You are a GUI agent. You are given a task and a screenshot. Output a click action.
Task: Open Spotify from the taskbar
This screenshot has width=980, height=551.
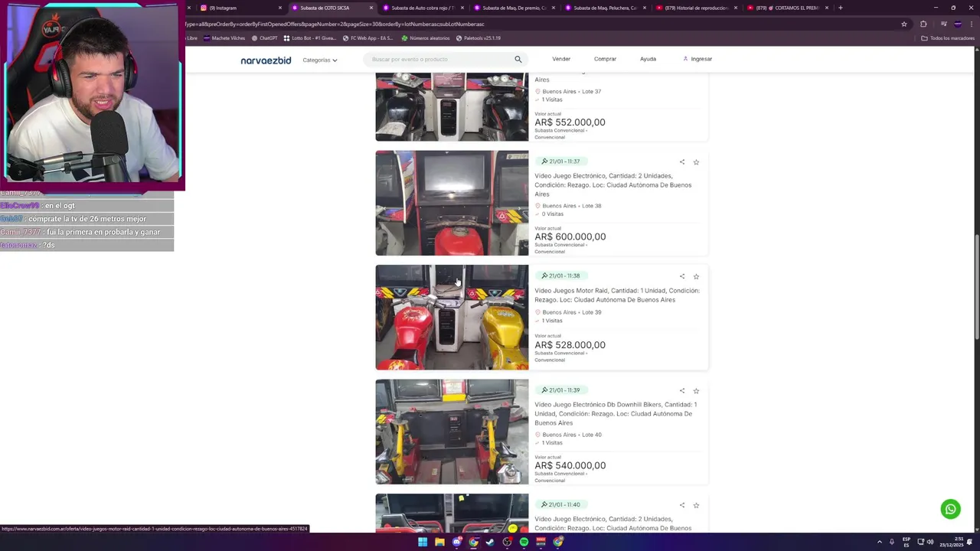(x=524, y=542)
